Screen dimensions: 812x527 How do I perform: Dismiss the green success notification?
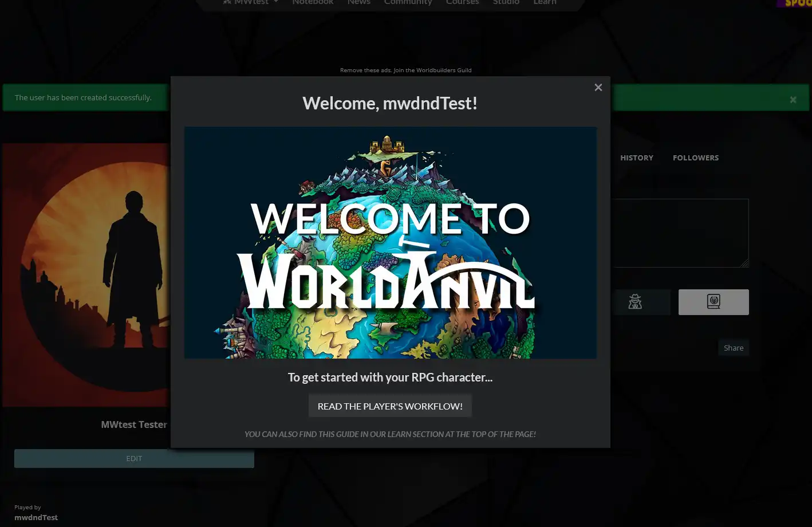coord(793,100)
